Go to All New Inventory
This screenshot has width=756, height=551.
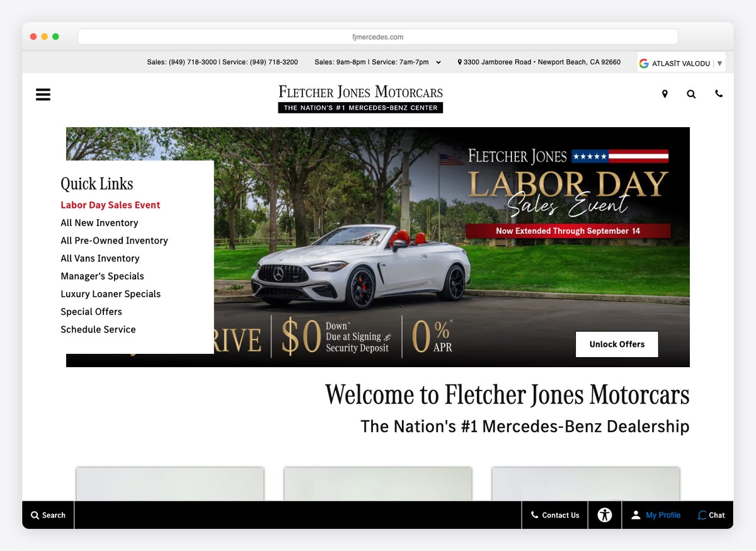(x=100, y=223)
